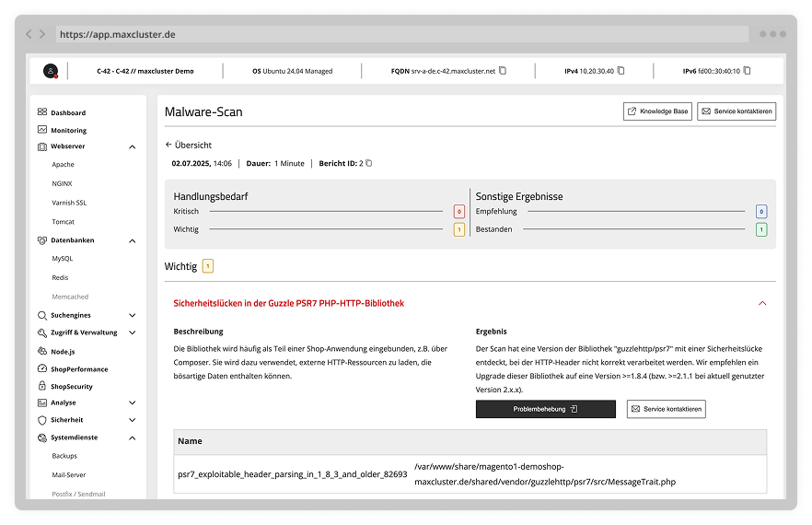This screenshot has height=525, width=812.
Task: Expand the Zugriff & Verwaltung menu
Action: coord(133,332)
